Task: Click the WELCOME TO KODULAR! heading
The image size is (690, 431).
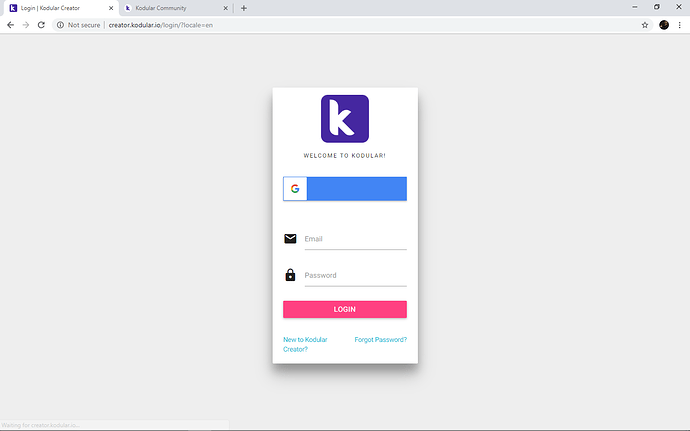Action: (x=345, y=155)
